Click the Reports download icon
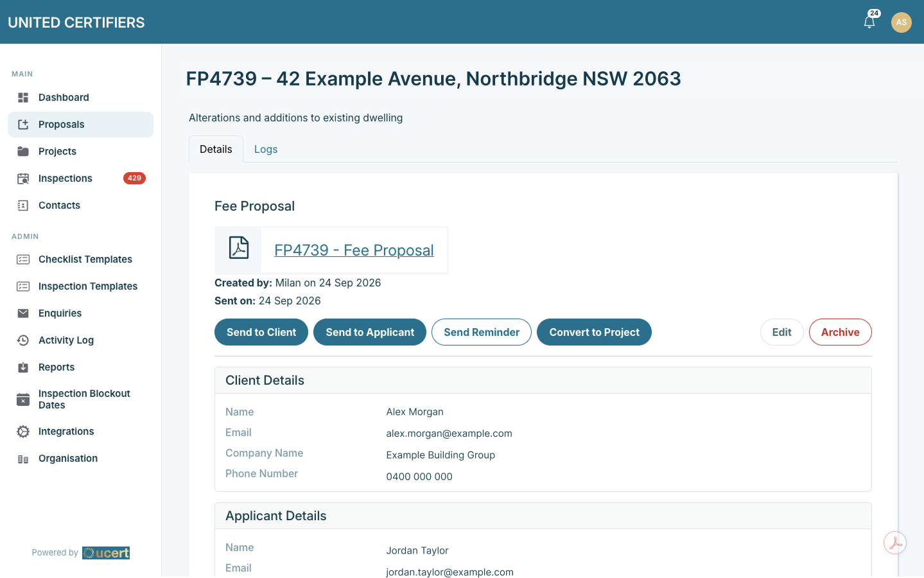Screen dimensions: 924x578 click(23, 367)
